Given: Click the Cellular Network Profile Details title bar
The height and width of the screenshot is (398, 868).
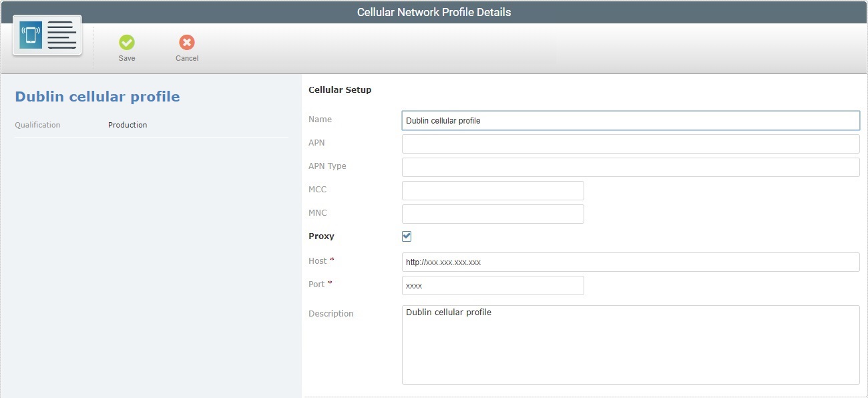Looking at the screenshot, I should 434,12.
